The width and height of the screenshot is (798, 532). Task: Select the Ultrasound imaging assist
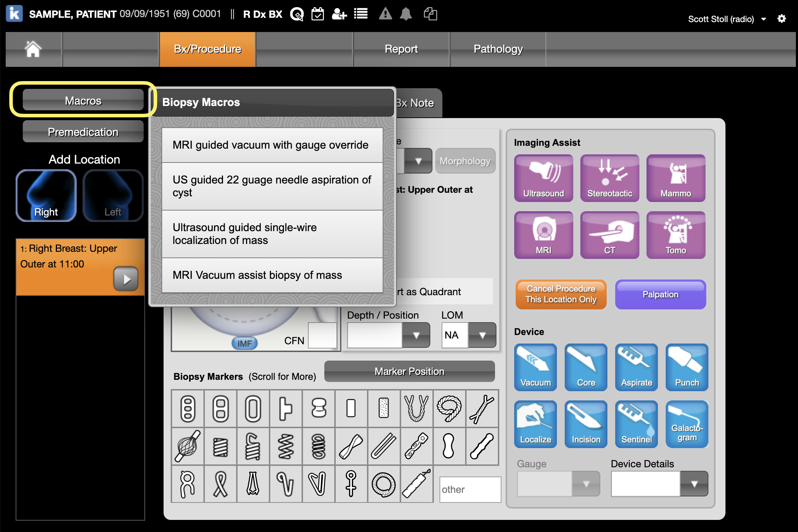(543, 178)
